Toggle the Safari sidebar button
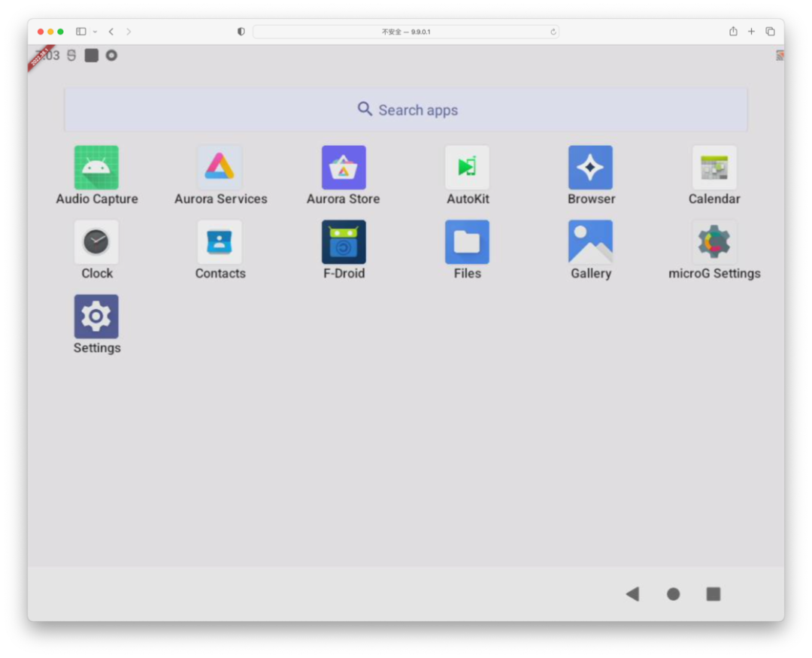 pos(80,32)
